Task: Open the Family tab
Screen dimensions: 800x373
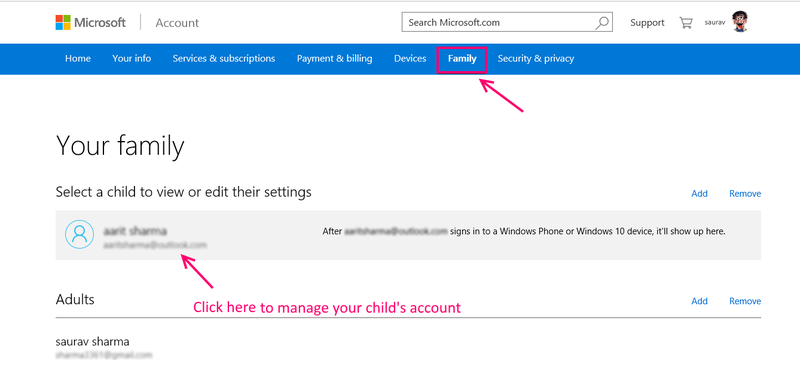Action: click(x=462, y=59)
